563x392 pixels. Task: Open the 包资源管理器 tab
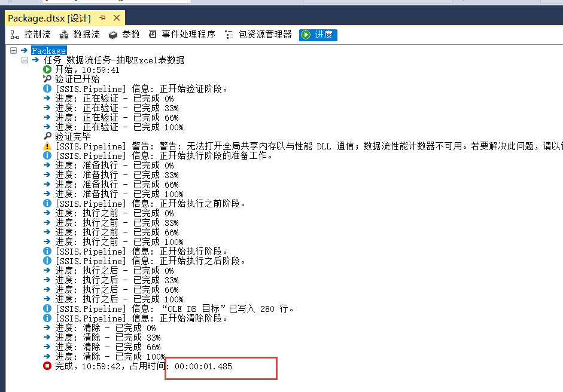coord(258,35)
